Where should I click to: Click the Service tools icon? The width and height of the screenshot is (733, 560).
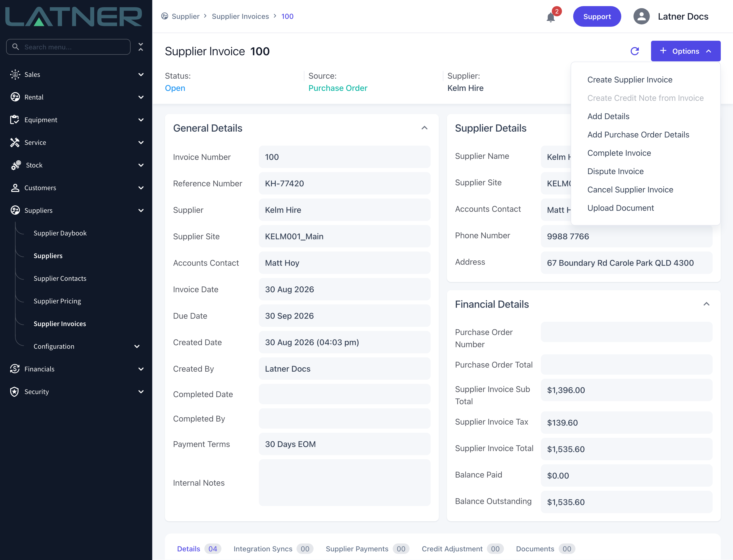click(x=15, y=142)
